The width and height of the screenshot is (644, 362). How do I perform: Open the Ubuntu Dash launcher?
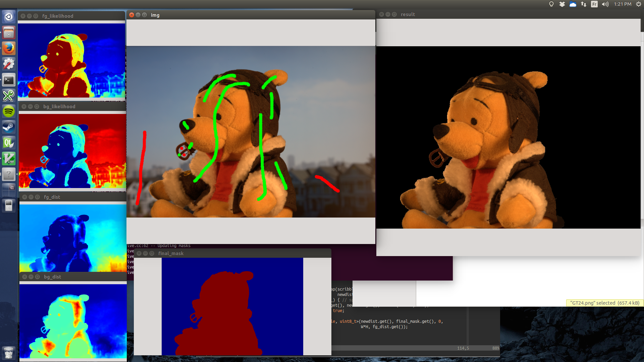click(x=9, y=16)
